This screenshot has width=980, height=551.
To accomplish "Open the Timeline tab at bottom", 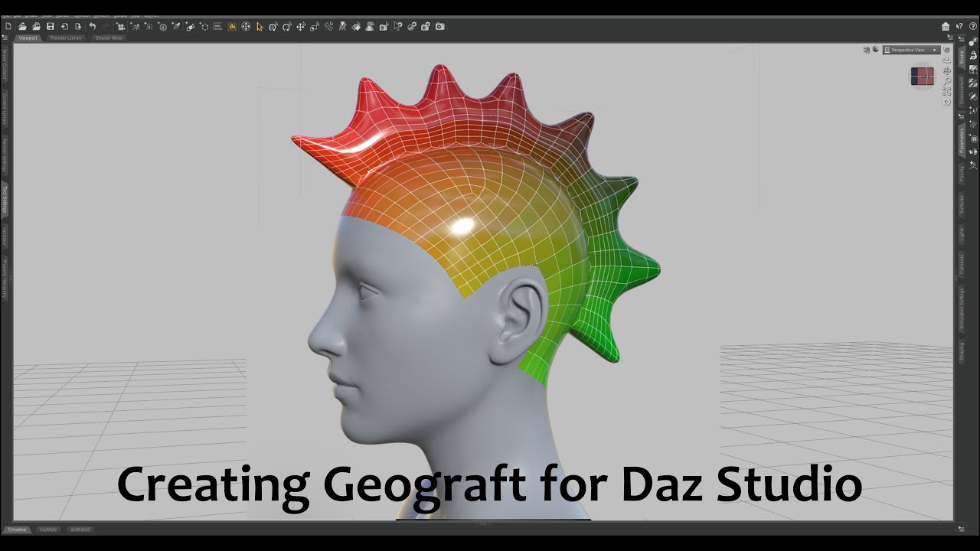I will pyautogui.click(x=16, y=529).
